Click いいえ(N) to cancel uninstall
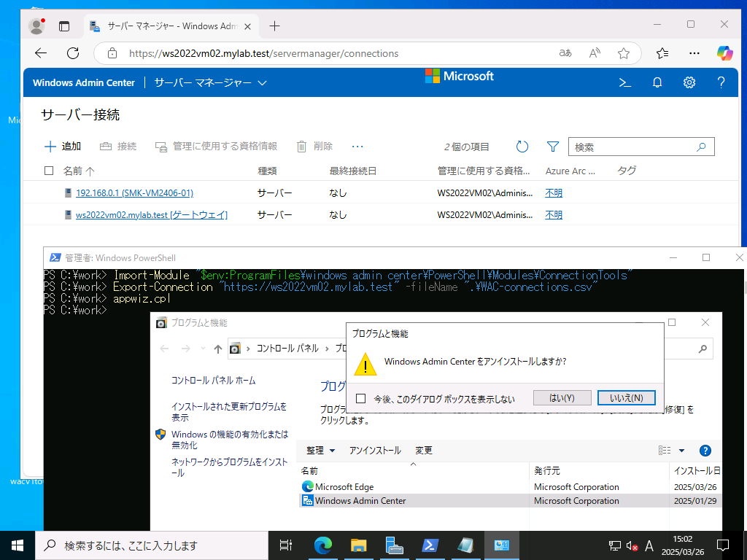Image resolution: width=747 pixels, height=560 pixels. pos(627,398)
